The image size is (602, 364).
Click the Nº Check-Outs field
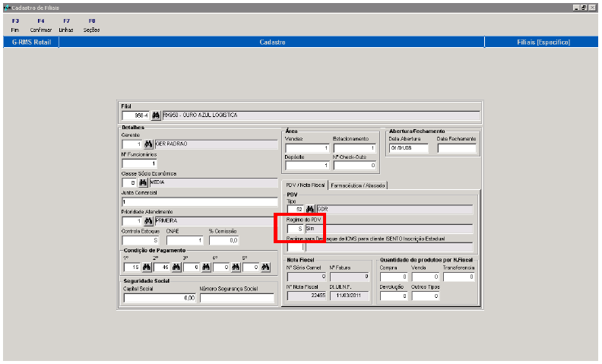pos(355,166)
